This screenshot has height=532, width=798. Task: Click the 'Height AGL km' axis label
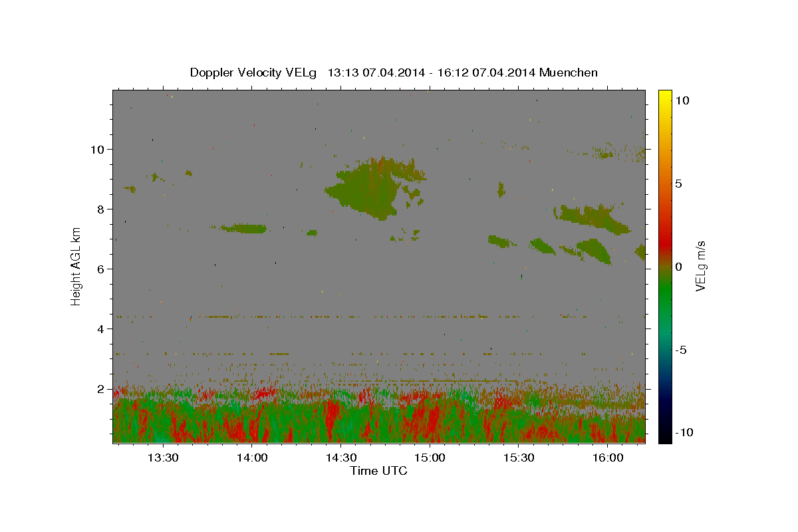pos(76,266)
